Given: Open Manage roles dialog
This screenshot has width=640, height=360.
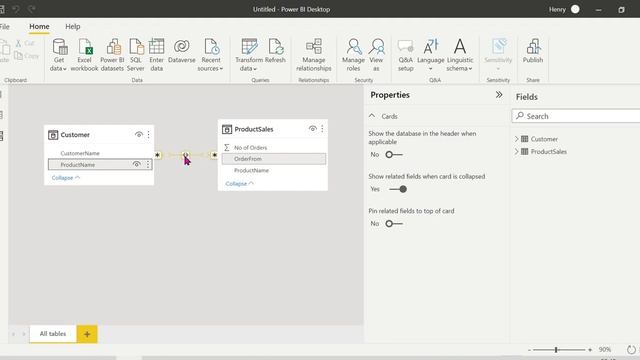Looking at the screenshot, I should click(353, 55).
